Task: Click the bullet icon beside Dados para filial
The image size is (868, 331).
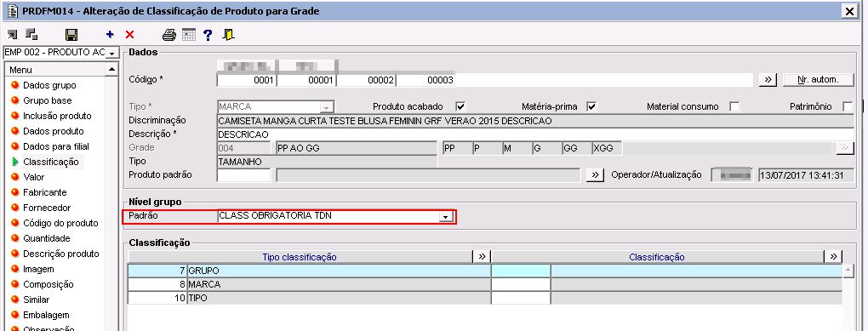Action: pos(15,146)
